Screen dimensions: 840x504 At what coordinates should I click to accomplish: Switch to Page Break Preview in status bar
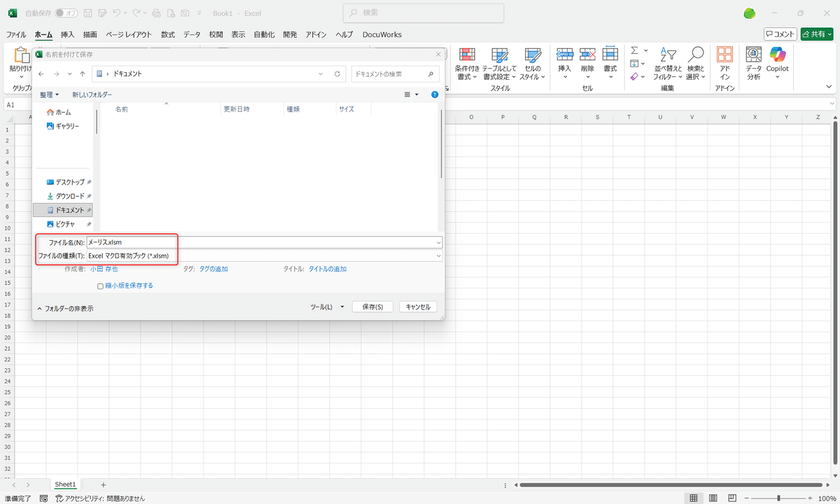(732, 498)
